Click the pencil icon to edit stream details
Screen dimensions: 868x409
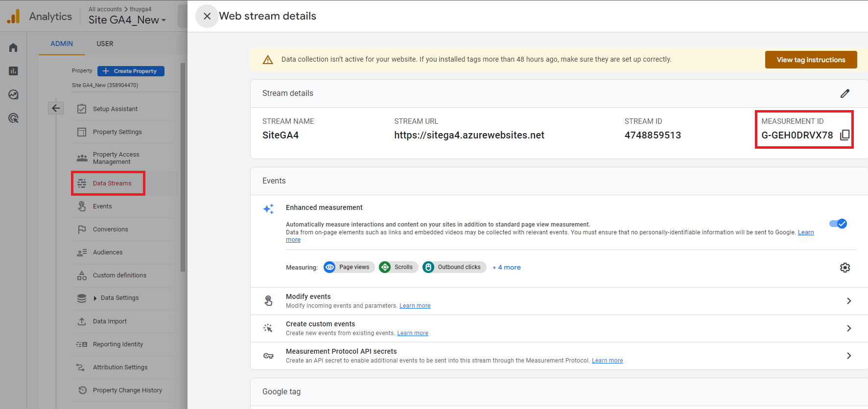pyautogui.click(x=845, y=93)
